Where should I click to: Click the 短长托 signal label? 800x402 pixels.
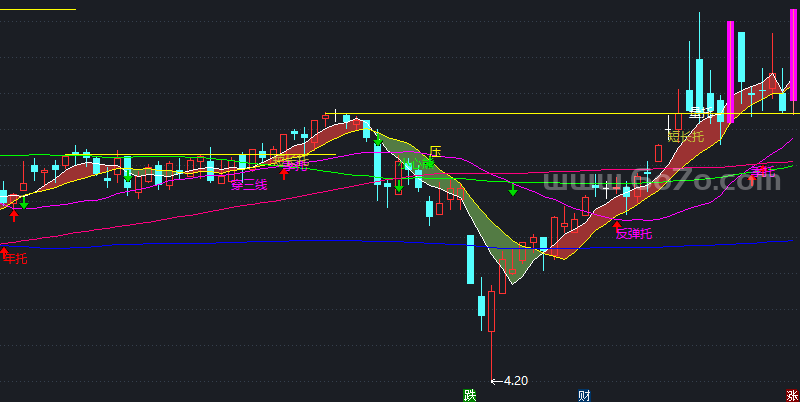point(686,135)
